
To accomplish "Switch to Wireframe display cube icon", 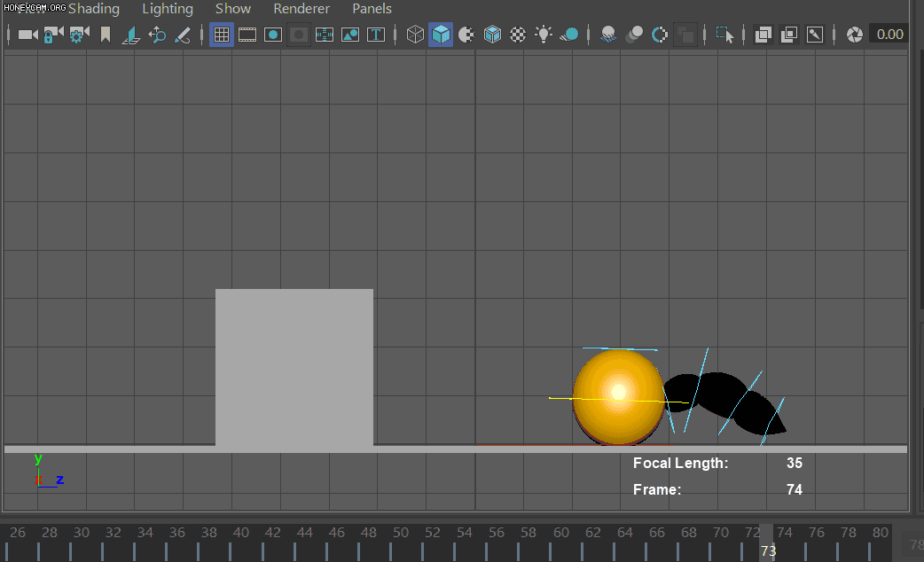I will 415,35.
